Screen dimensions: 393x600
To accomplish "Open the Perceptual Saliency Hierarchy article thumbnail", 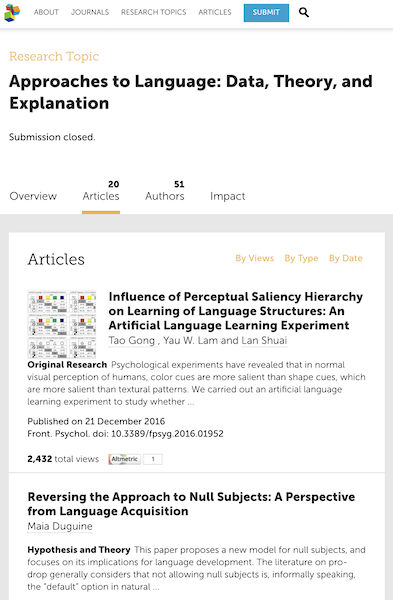I will point(62,324).
